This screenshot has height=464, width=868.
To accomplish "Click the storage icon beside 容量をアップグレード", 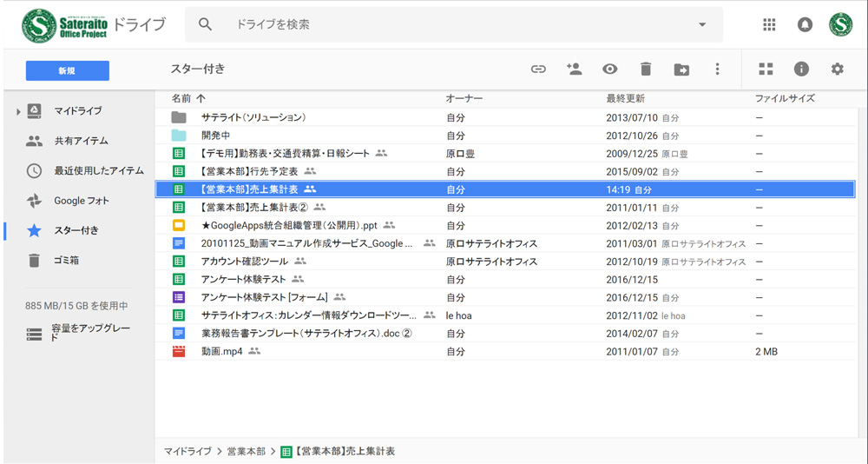I will click(x=34, y=335).
